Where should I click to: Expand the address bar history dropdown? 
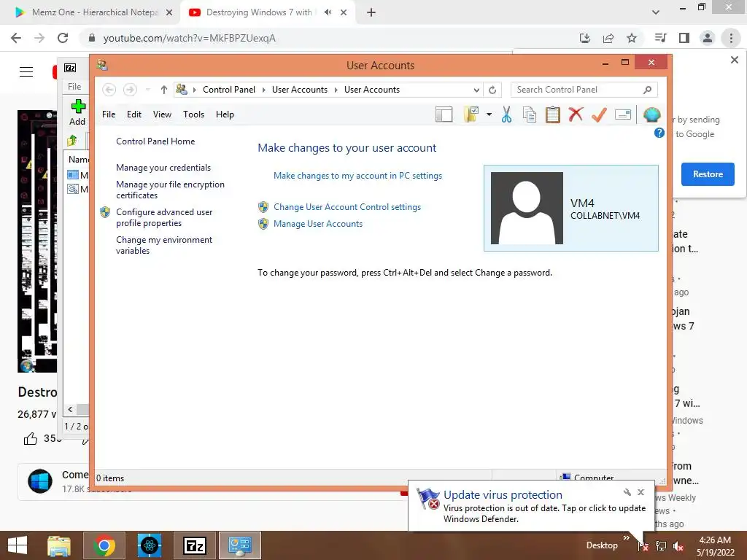[476, 90]
